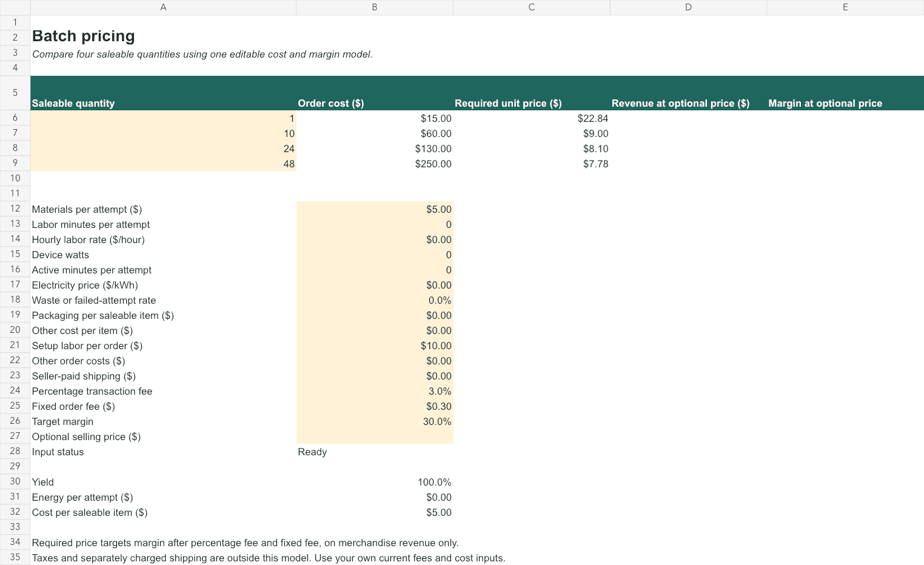Select the row 5 header number
The width and height of the screenshot is (924, 565).
[x=15, y=93]
